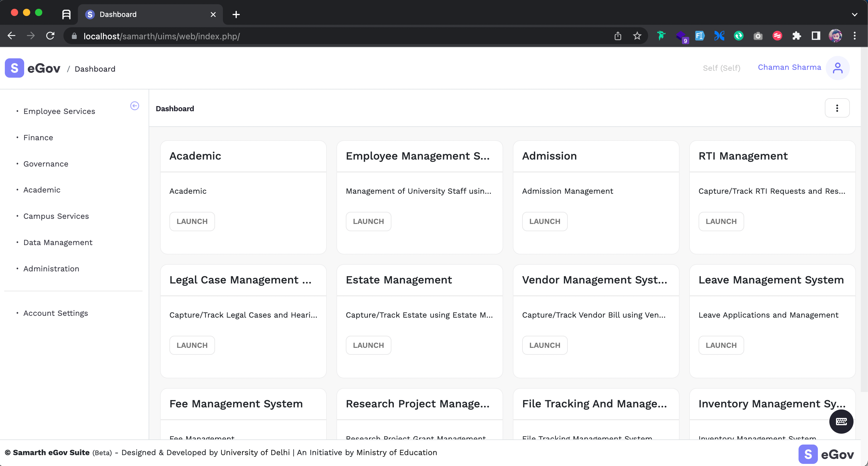Expand the tab search chevron
Image resolution: width=868 pixels, height=466 pixels.
coord(854,15)
